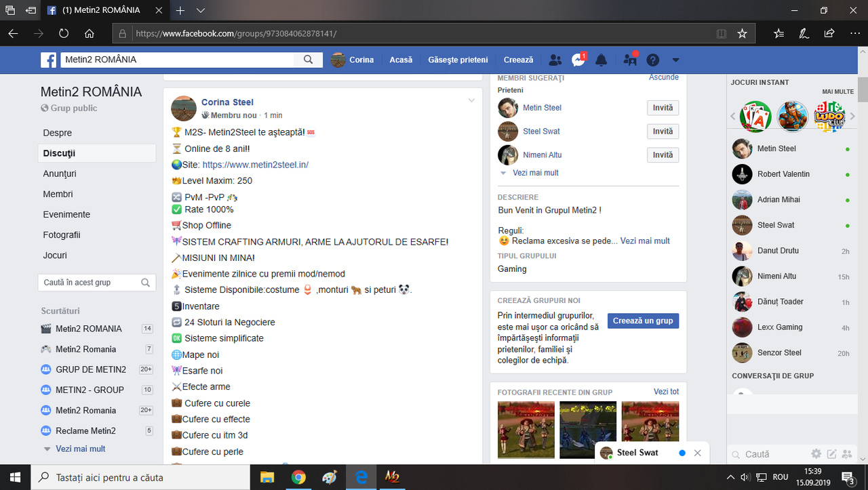Open Edge reading view icon

(722, 33)
